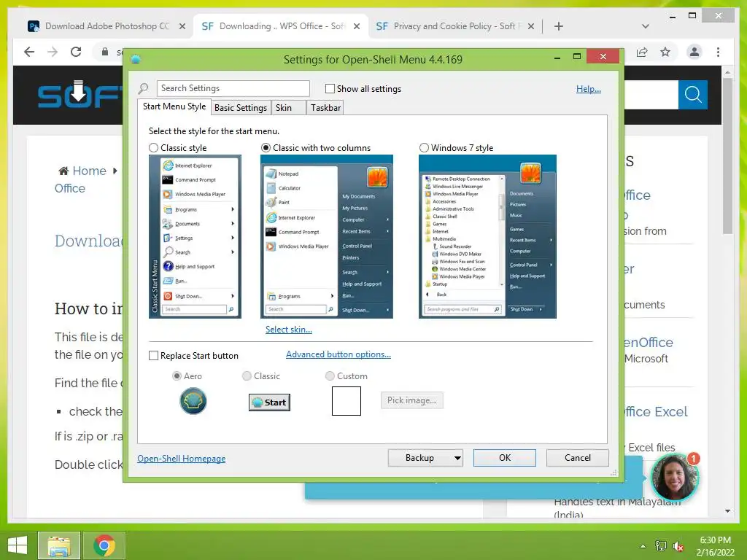The image size is (747, 560).
Task: Open Advanced button options link
Action: (x=338, y=354)
